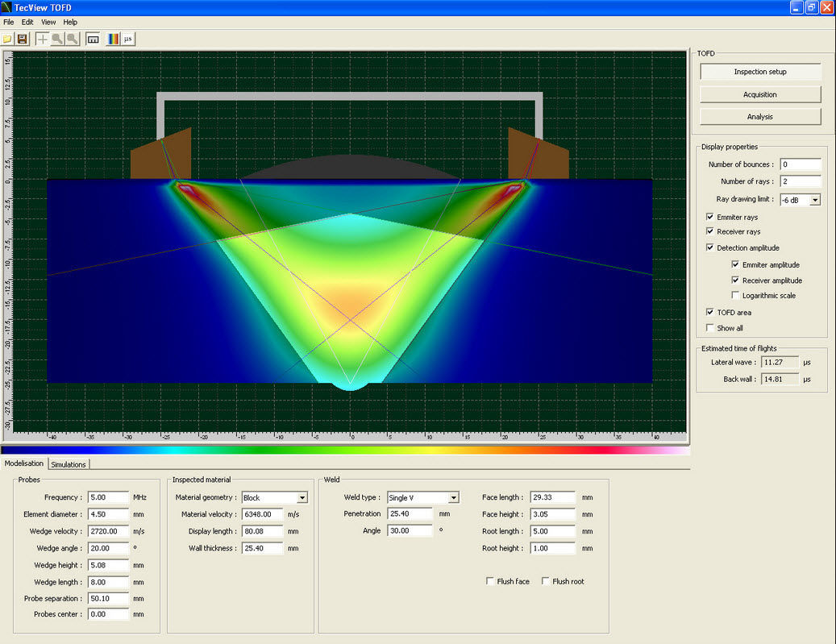Viewport: 836px width, 644px height.
Task: Click the first magnifier zoom icon
Action: pyautogui.click(x=57, y=39)
